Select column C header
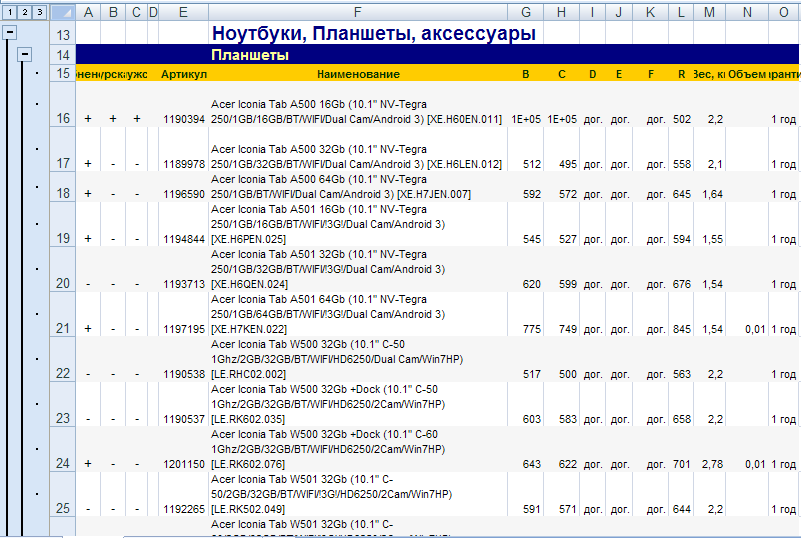This screenshot has height=538, width=801. 136,12
